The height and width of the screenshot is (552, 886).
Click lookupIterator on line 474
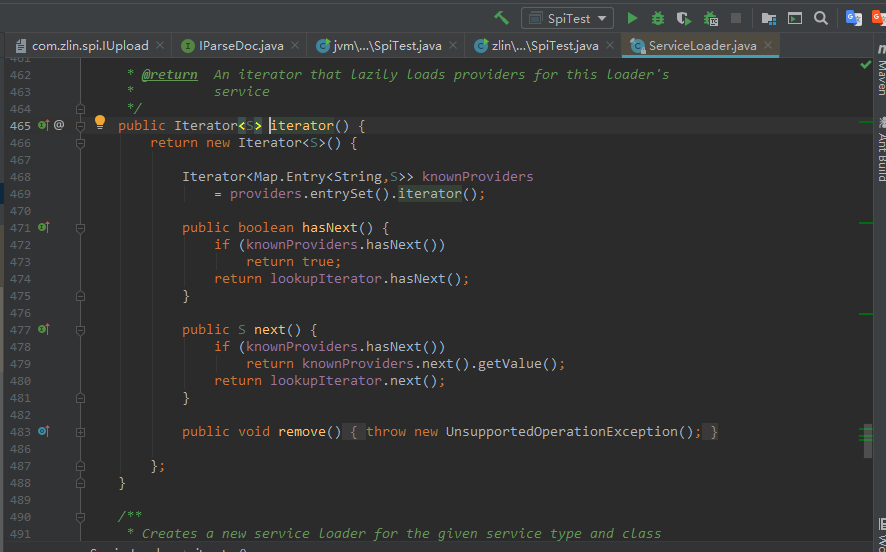pos(326,279)
